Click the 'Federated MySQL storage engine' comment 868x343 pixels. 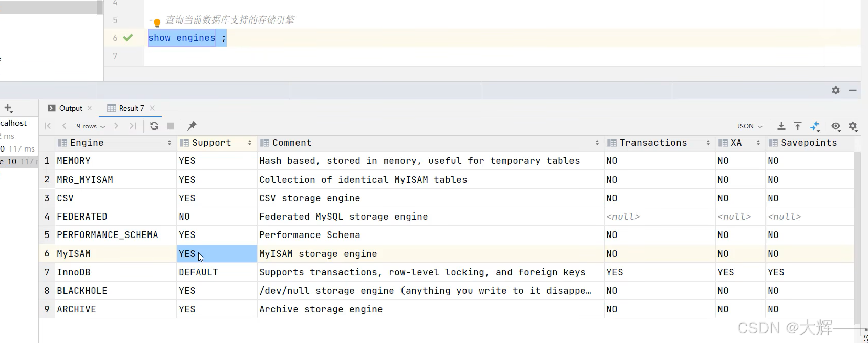pyautogui.click(x=430, y=217)
